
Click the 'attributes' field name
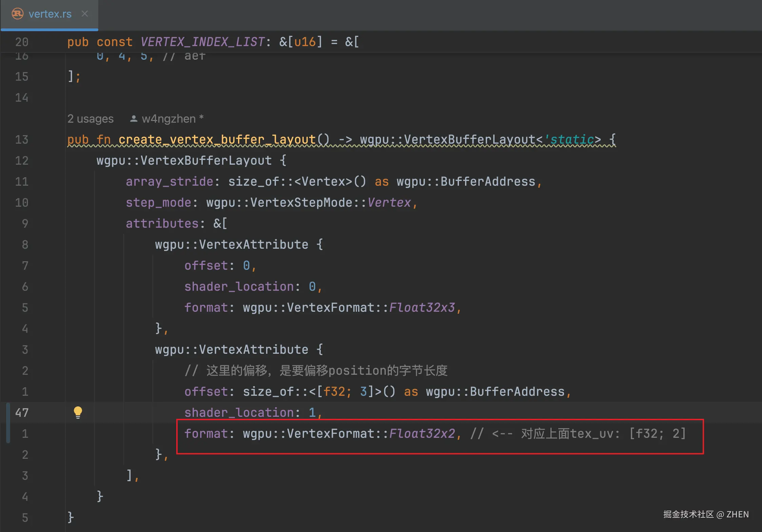coord(162,224)
